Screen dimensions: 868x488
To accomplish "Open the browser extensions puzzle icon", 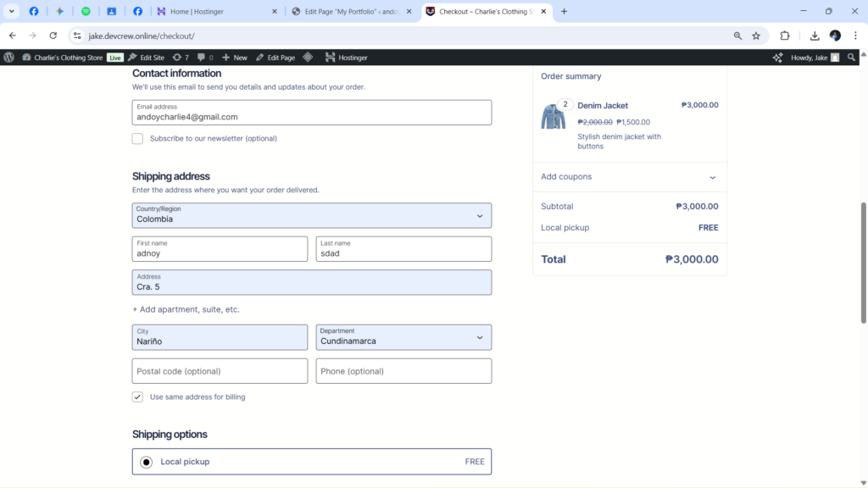I will [x=784, y=36].
